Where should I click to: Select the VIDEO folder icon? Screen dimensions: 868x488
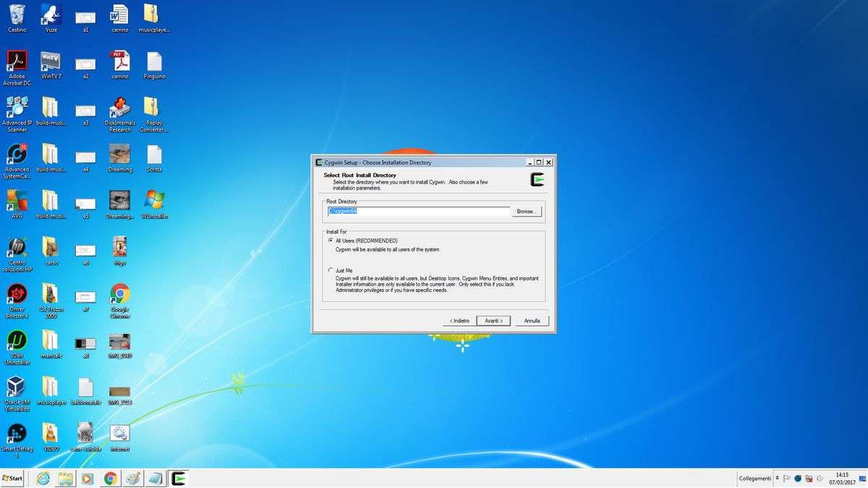pos(51,437)
